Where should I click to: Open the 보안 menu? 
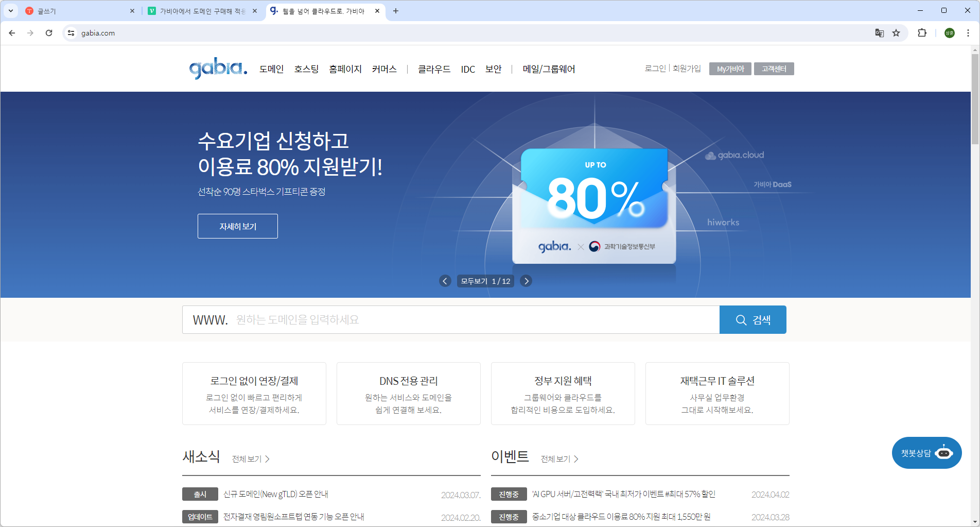coord(494,69)
